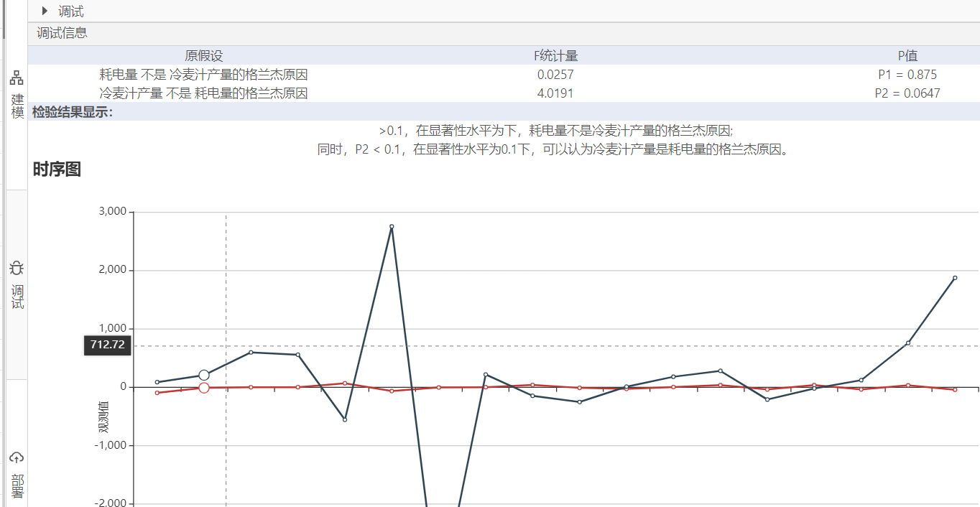Click the 建模 hierarchy icon in sidebar
This screenshot has height=507, width=980.
coord(17,78)
